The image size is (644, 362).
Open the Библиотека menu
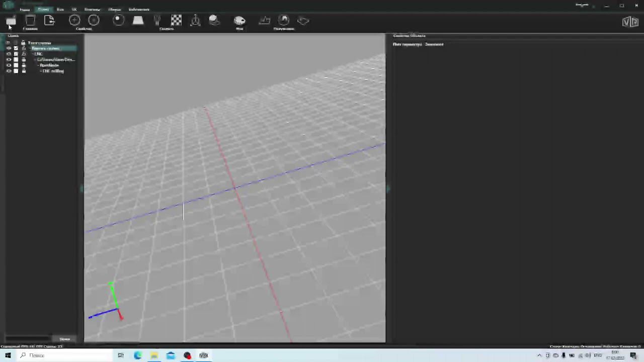(x=139, y=10)
